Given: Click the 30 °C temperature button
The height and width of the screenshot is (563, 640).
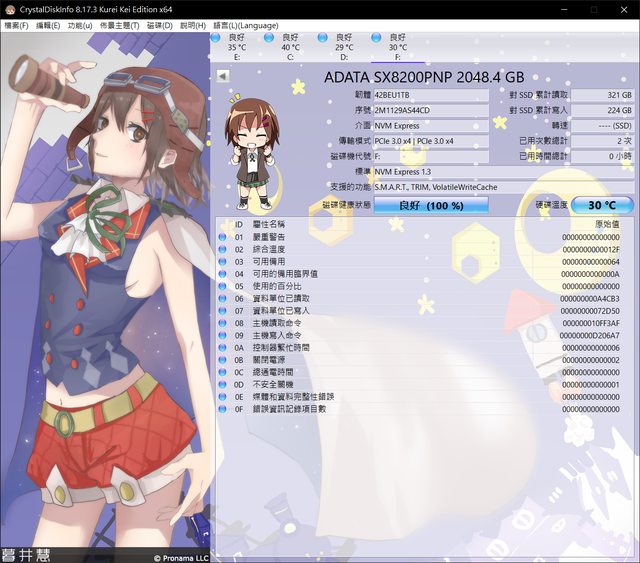Looking at the screenshot, I should coord(602,205).
